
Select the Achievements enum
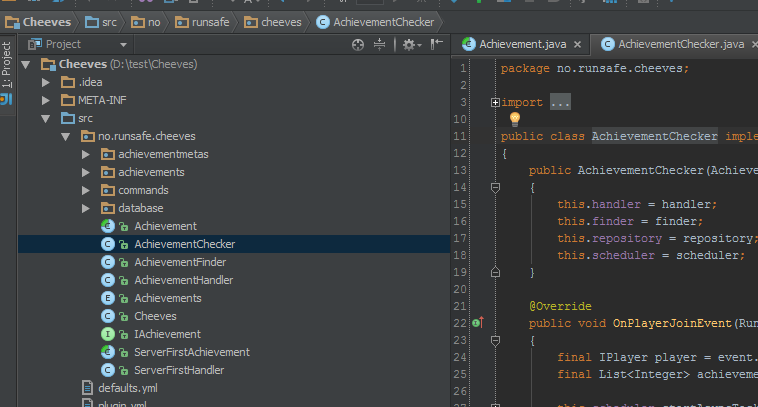(168, 298)
